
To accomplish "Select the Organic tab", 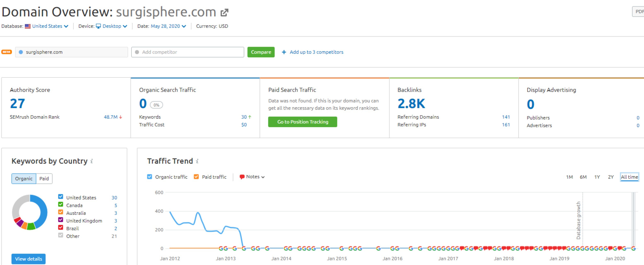I will coord(24,179).
